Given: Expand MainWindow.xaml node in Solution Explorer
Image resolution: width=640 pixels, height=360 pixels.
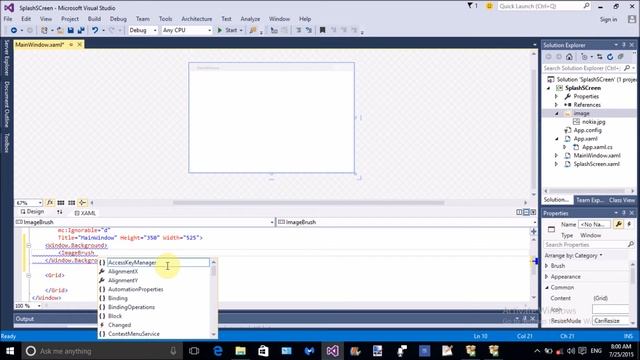Looking at the screenshot, I should click(556, 156).
